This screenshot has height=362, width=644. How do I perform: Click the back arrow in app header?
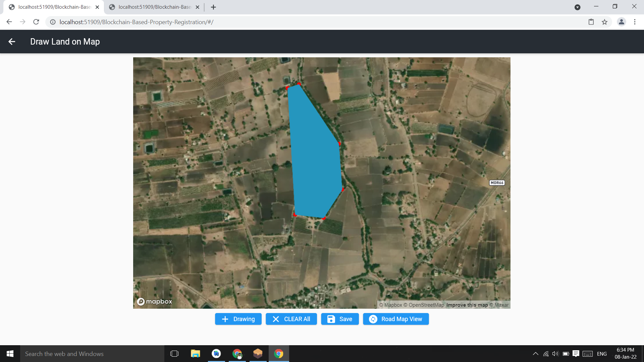(x=12, y=42)
